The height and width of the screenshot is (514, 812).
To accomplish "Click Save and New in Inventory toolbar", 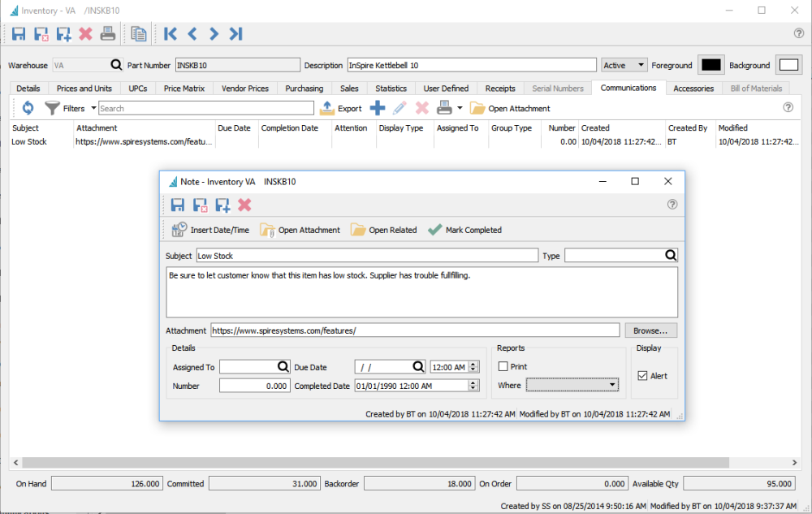I will pyautogui.click(x=63, y=34).
